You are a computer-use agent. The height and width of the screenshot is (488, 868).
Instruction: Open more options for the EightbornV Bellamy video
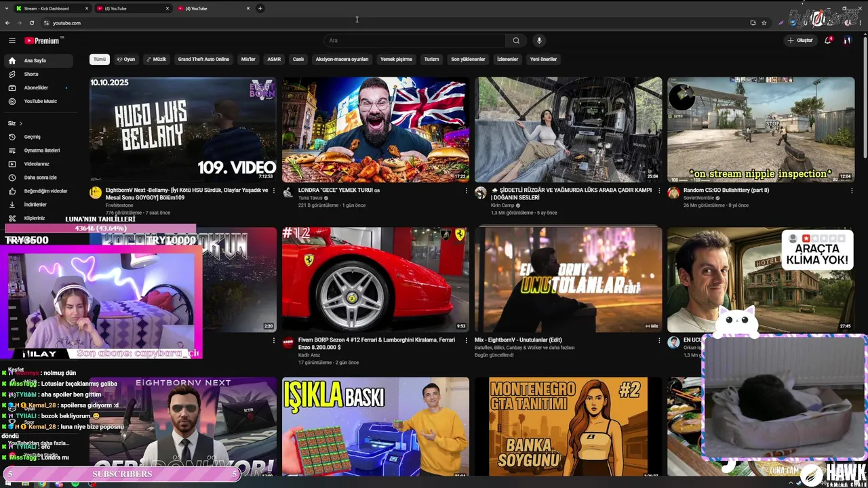(x=274, y=191)
